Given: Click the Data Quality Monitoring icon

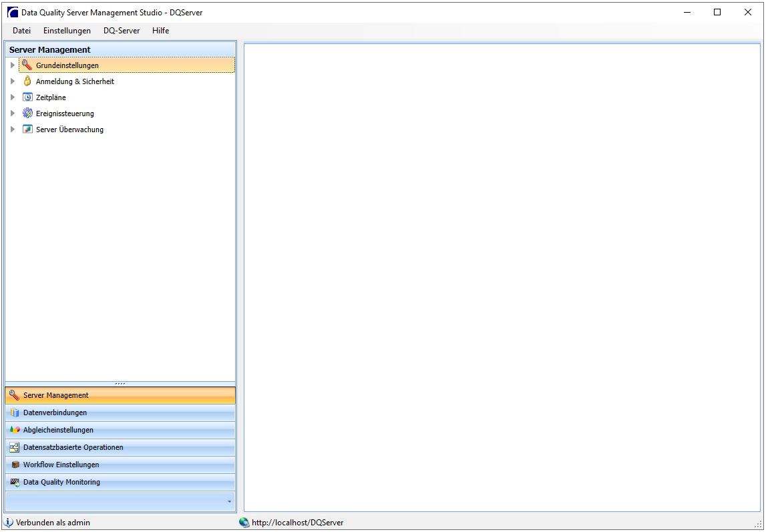Looking at the screenshot, I should tap(15, 482).
